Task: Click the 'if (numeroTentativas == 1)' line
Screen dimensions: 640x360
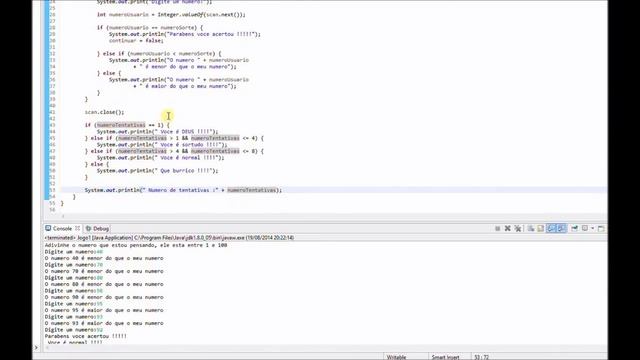Action: (127, 125)
